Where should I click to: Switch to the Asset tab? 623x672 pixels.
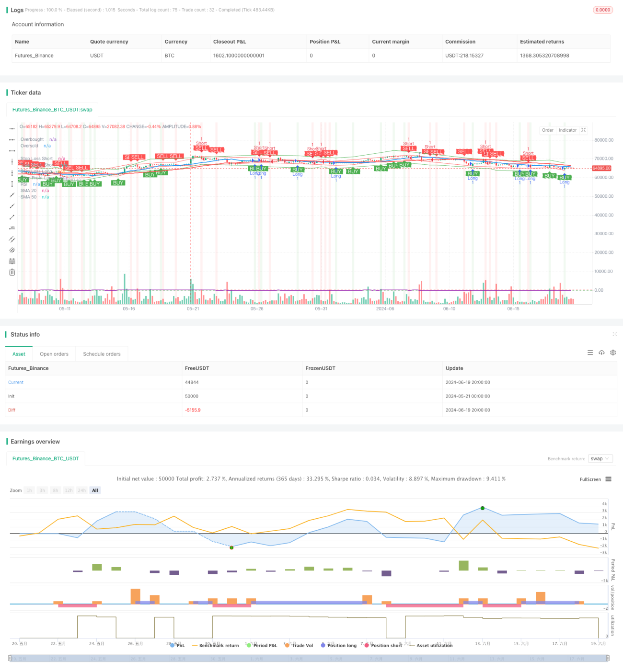(19, 354)
